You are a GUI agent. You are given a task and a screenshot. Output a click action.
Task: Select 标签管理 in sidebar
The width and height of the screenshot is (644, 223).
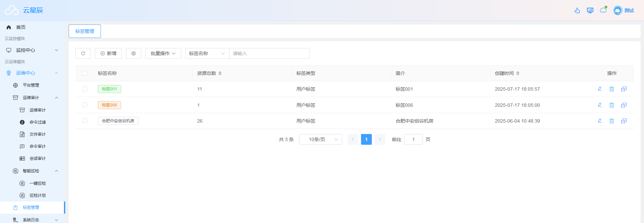coord(32,208)
